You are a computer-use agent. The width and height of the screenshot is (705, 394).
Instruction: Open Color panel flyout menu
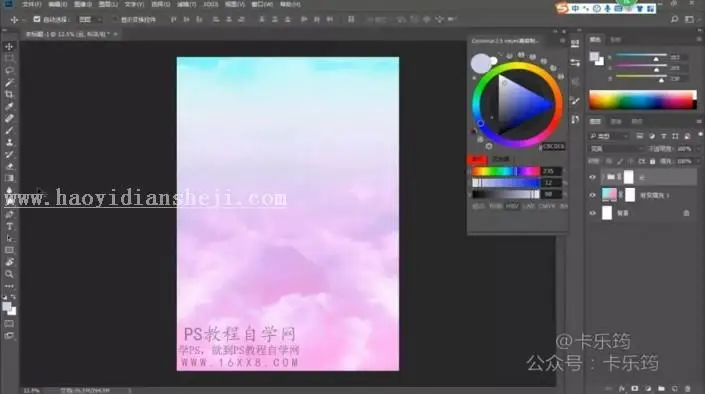[x=699, y=40]
